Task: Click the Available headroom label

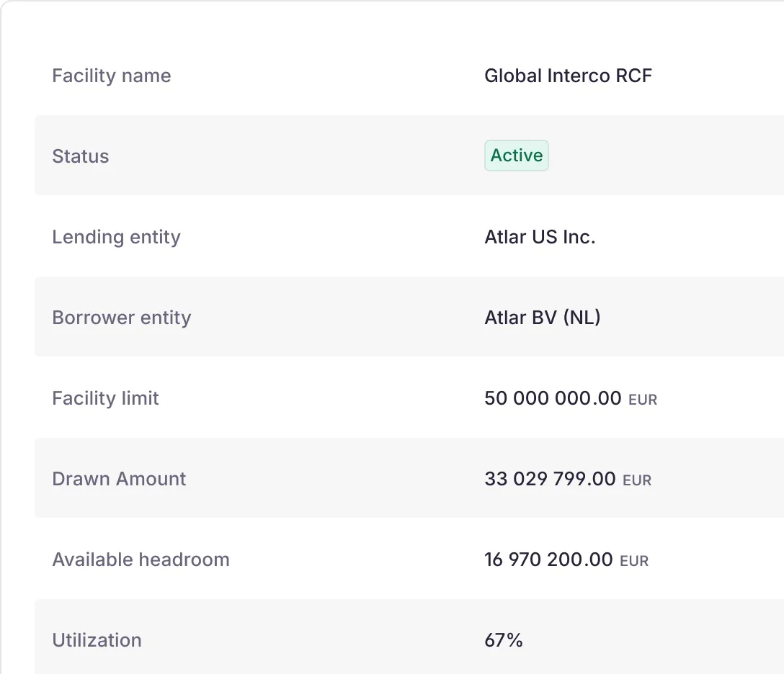Action: (141, 560)
